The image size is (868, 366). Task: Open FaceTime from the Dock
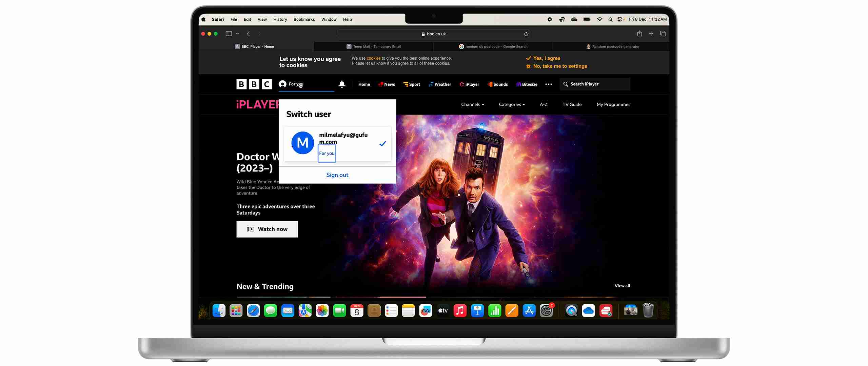(x=339, y=310)
